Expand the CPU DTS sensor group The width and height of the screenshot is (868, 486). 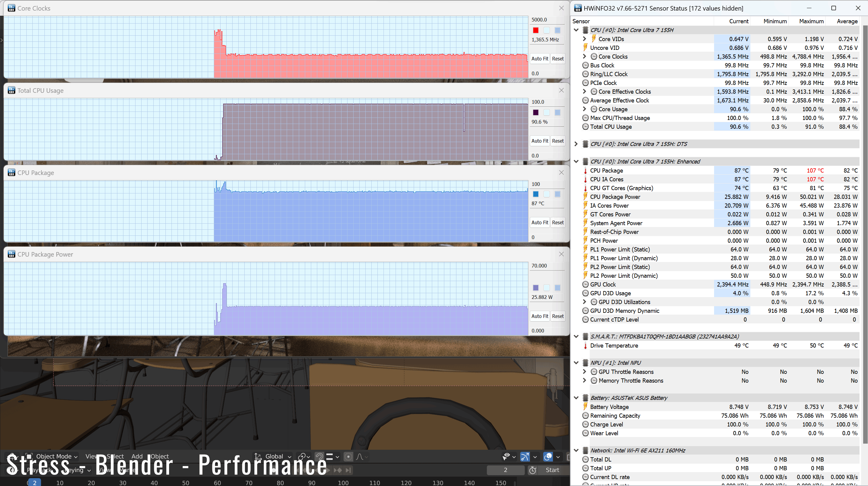tap(576, 144)
